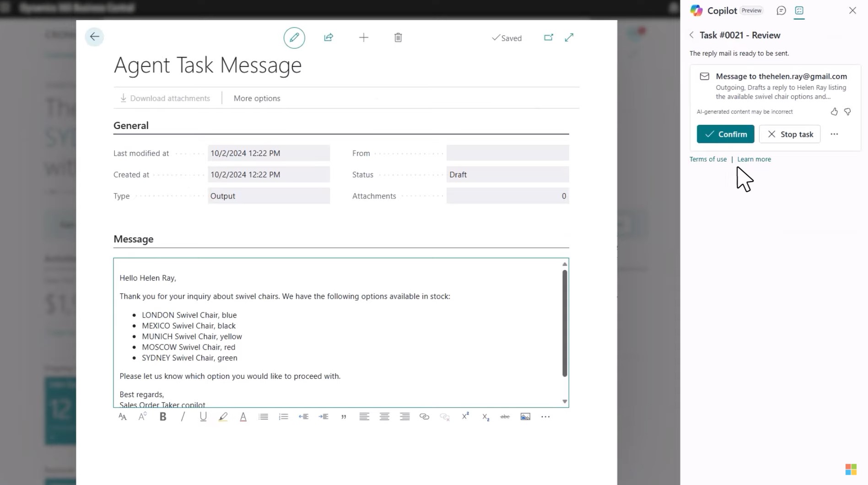The image size is (868, 485).
Task: Toggle numbered list
Action: click(284, 417)
